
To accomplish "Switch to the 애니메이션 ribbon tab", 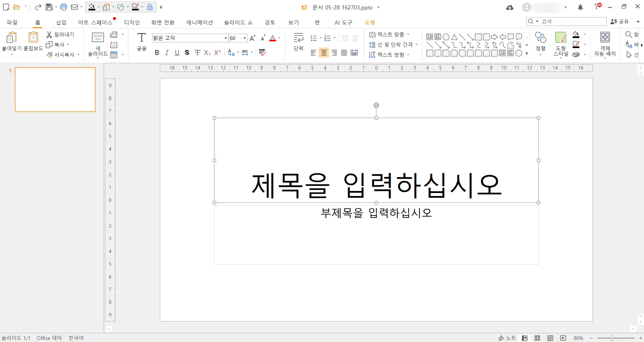I will point(200,22).
